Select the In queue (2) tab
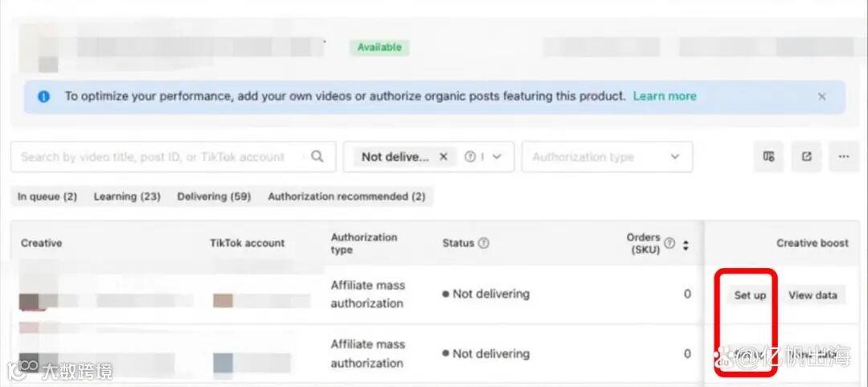This screenshot has height=387, width=868. [47, 196]
